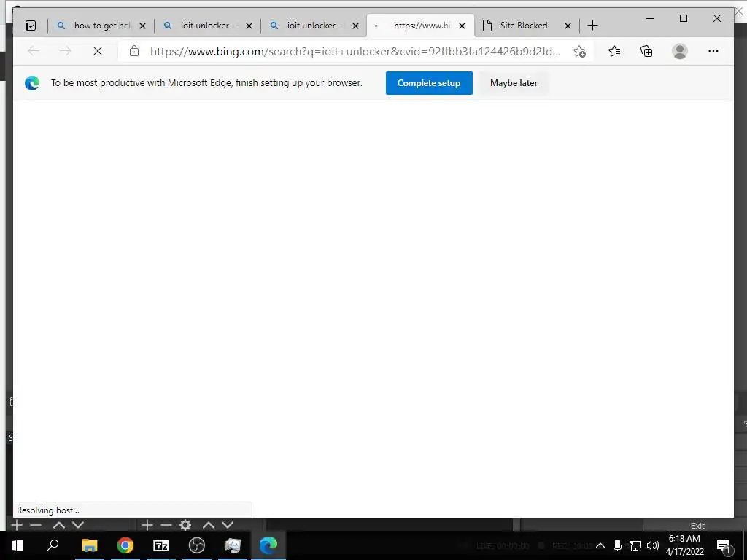Open the Edge tab actions menu
747x560 pixels.
[31, 26]
